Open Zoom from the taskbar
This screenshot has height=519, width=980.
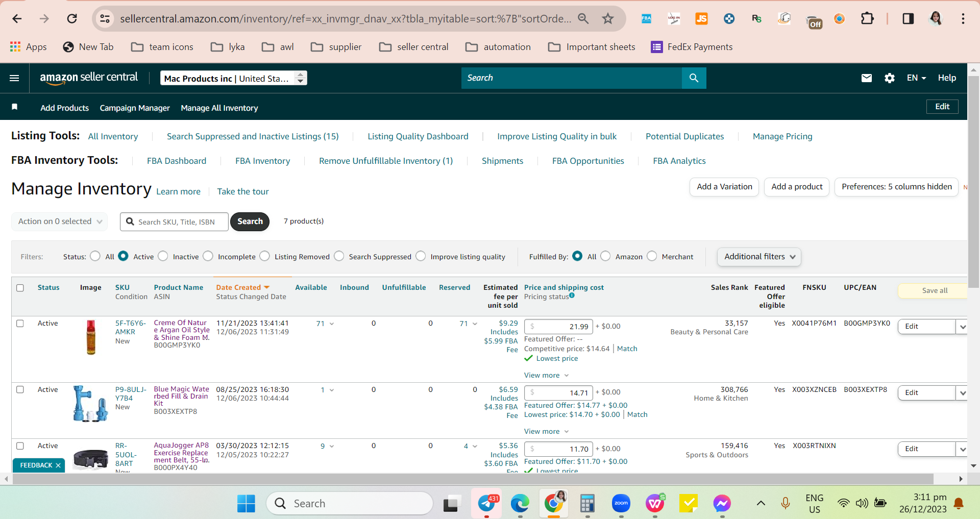(x=621, y=504)
